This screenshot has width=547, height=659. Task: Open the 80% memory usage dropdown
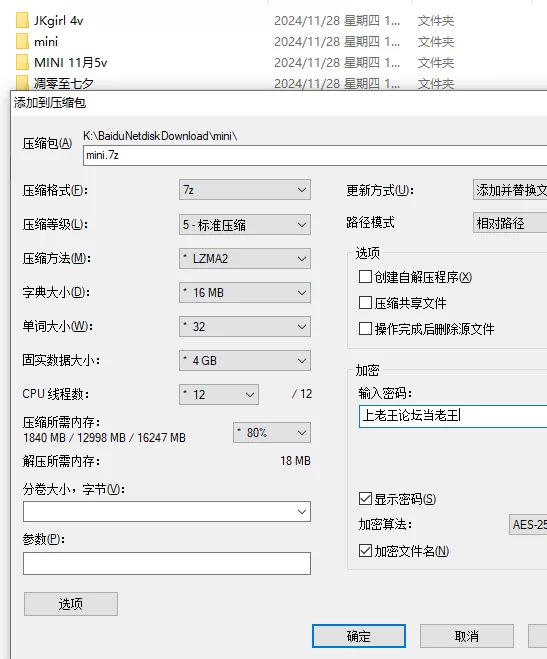pos(272,432)
